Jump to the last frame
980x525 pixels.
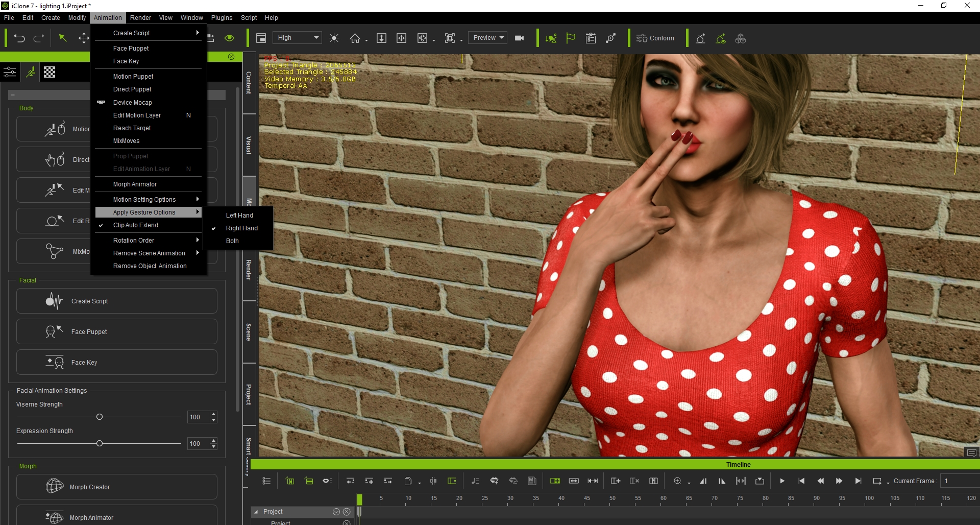point(858,481)
